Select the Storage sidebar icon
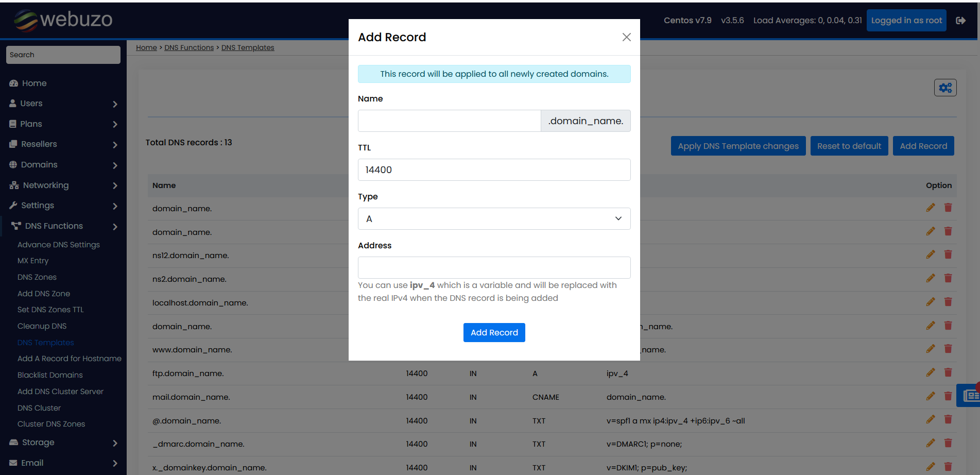 pos(13,442)
